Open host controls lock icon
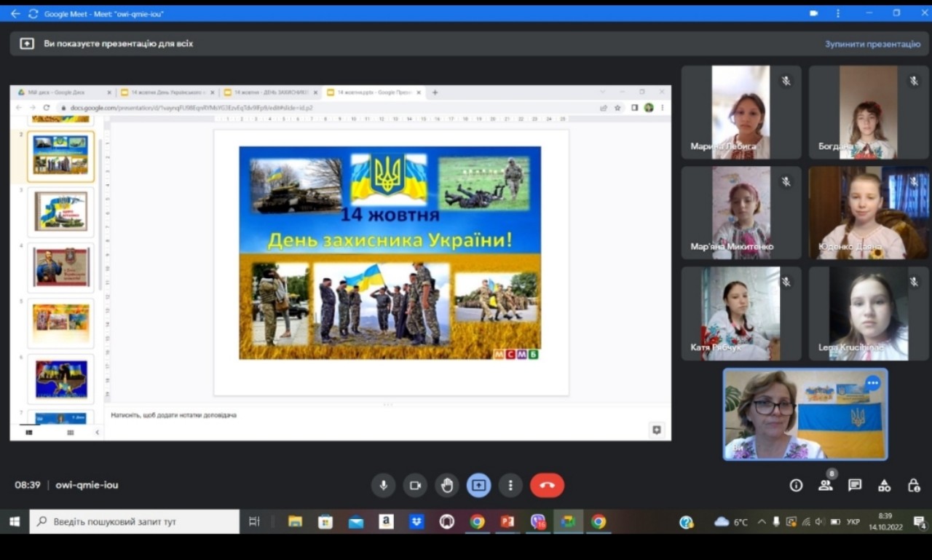This screenshot has width=932, height=560. (x=914, y=485)
